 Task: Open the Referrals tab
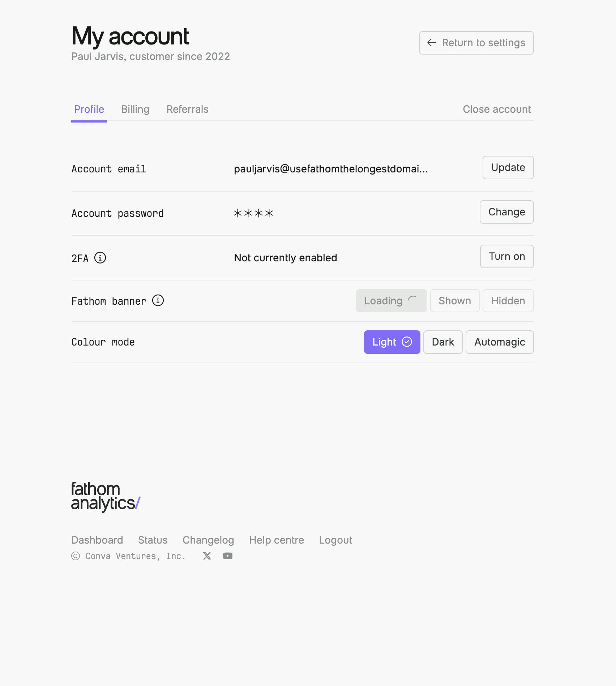coord(187,109)
